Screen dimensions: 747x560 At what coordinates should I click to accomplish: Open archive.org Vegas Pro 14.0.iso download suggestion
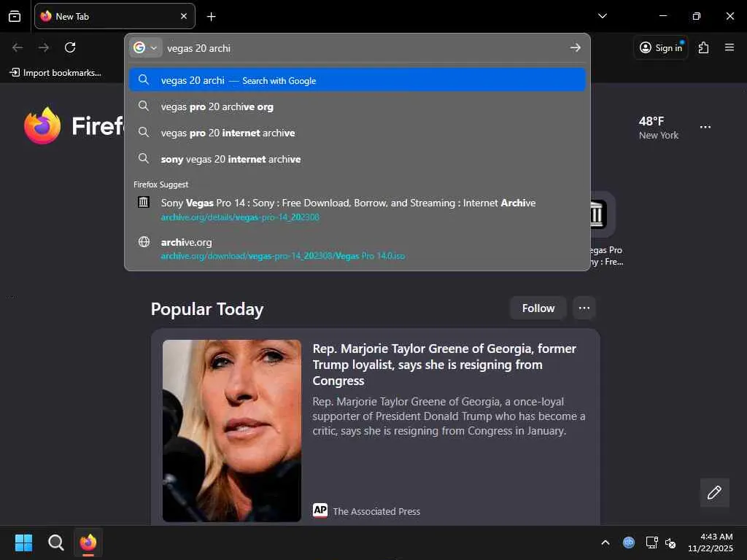(357, 248)
